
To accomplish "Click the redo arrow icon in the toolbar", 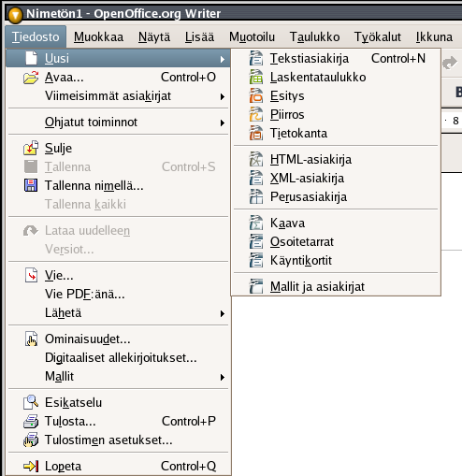I will 449,63.
